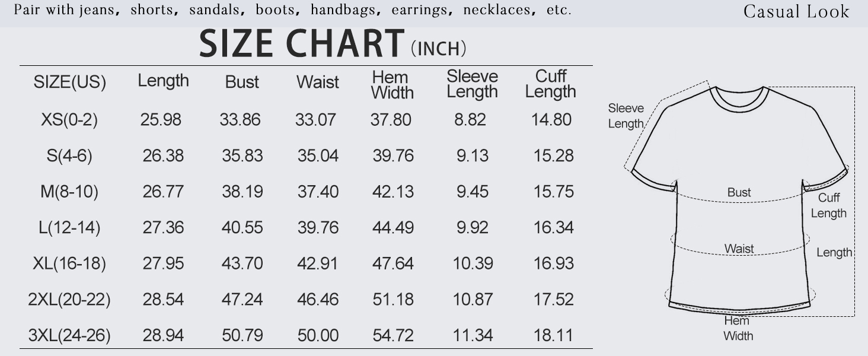
Task: Click the Cuff Length column header
Action: [550, 84]
